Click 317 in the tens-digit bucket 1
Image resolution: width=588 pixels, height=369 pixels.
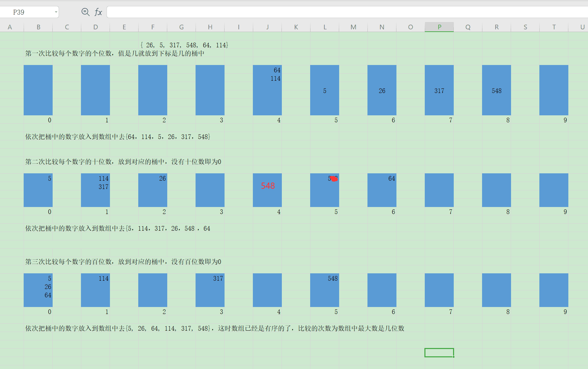click(x=104, y=187)
